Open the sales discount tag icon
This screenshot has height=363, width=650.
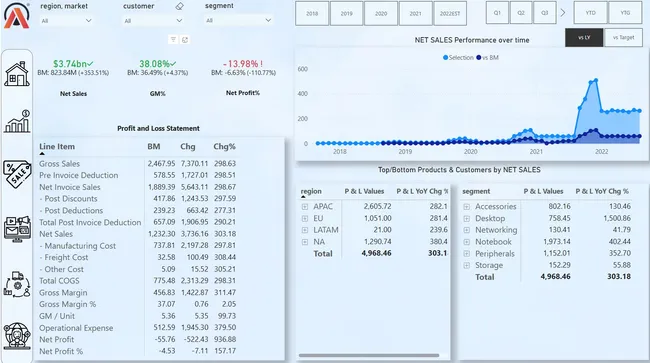17,174
